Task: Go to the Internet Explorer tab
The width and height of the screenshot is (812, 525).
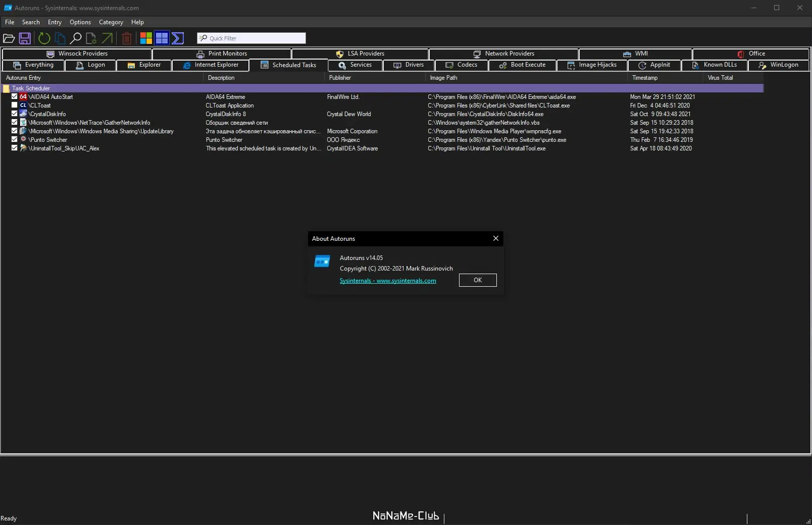Action: coord(211,65)
